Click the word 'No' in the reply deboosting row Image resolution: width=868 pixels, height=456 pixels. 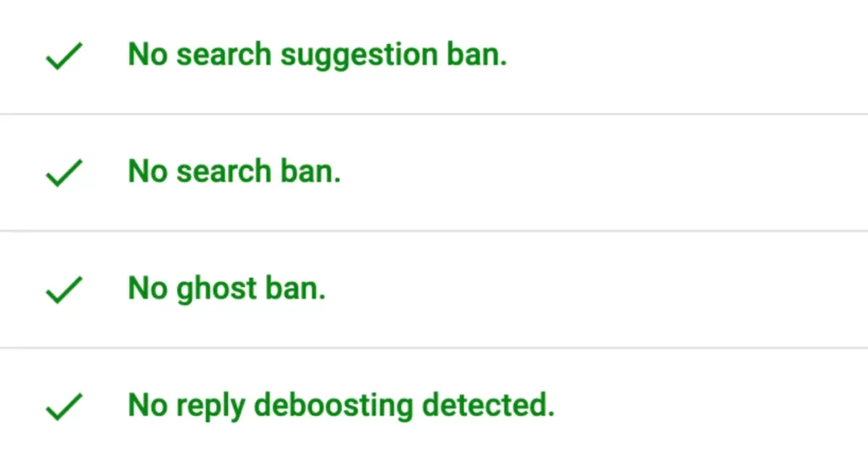(148, 405)
